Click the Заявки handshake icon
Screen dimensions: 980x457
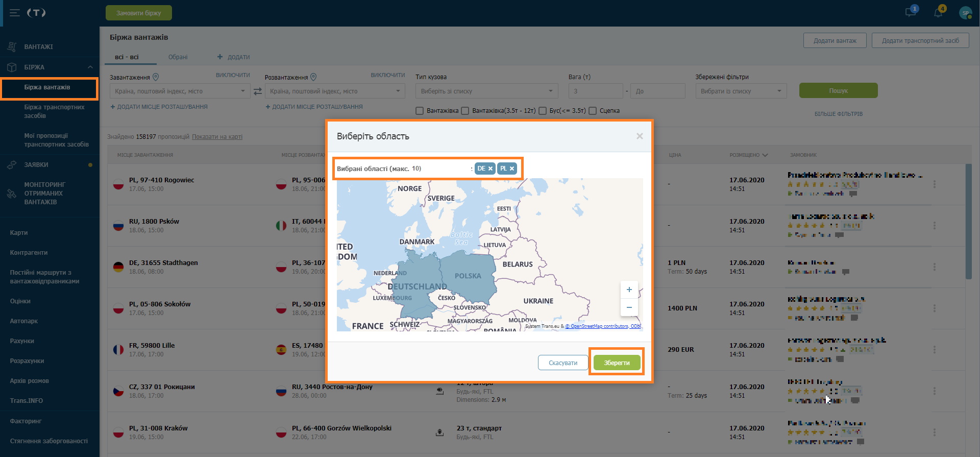(x=12, y=165)
